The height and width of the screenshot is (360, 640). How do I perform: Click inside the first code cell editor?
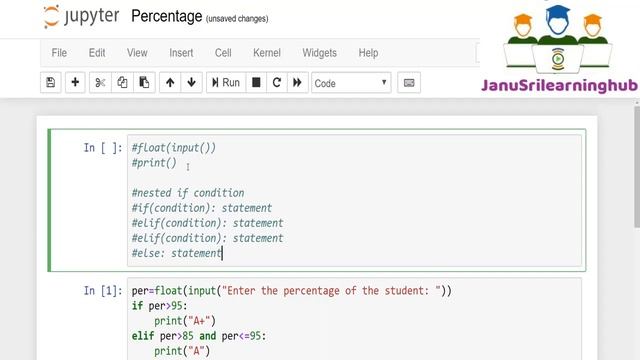pyautogui.click(x=354, y=200)
